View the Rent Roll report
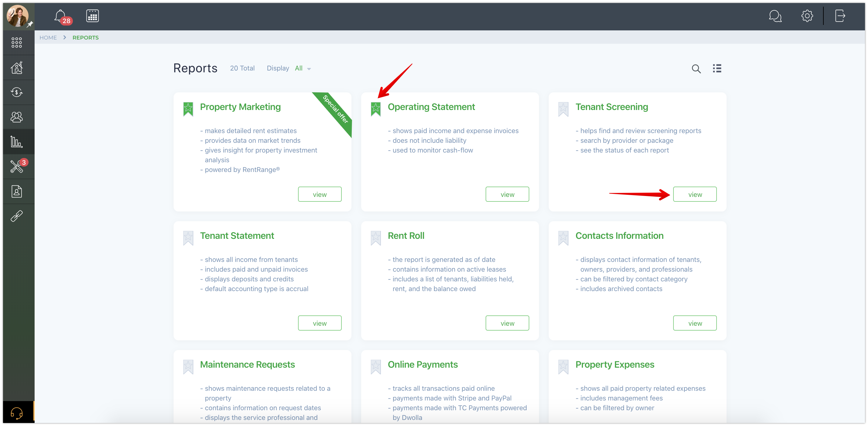This screenshot has width=868, height=426. (x=507, y=323)
